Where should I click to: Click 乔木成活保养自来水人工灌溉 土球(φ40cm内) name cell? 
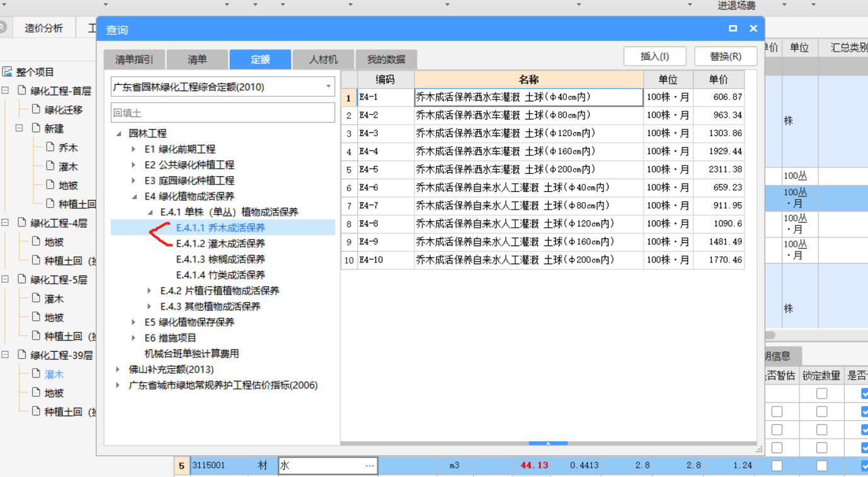(528, 188)
